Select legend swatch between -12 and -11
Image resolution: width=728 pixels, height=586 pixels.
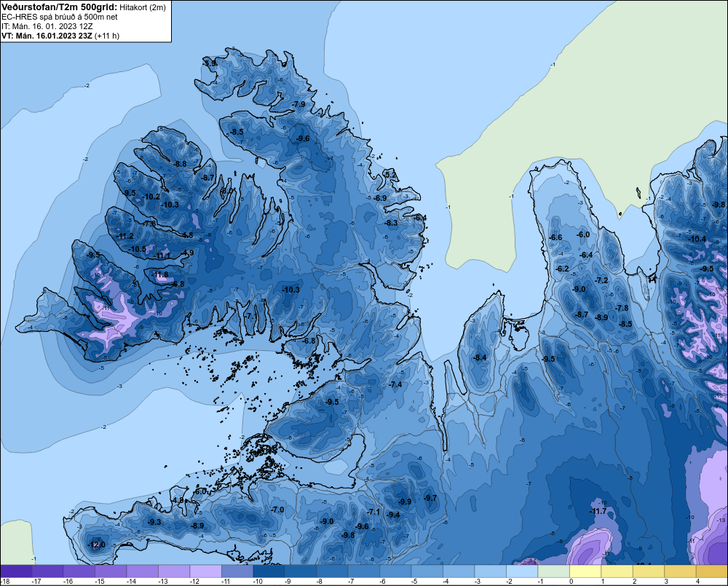click(x=206, y=571)
